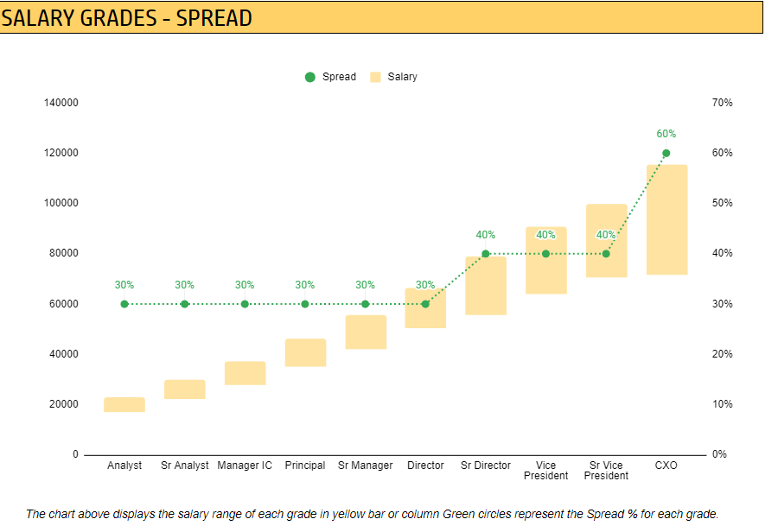Image resolution: width=778 pixels, height=532 pixels.
Task: Click the Sr Analyst salary bar
Action: (x=185, y=389)
